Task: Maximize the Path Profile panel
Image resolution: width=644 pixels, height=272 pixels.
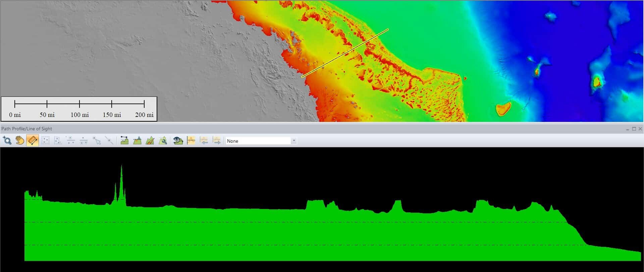Action: click(x=634, y=129)
